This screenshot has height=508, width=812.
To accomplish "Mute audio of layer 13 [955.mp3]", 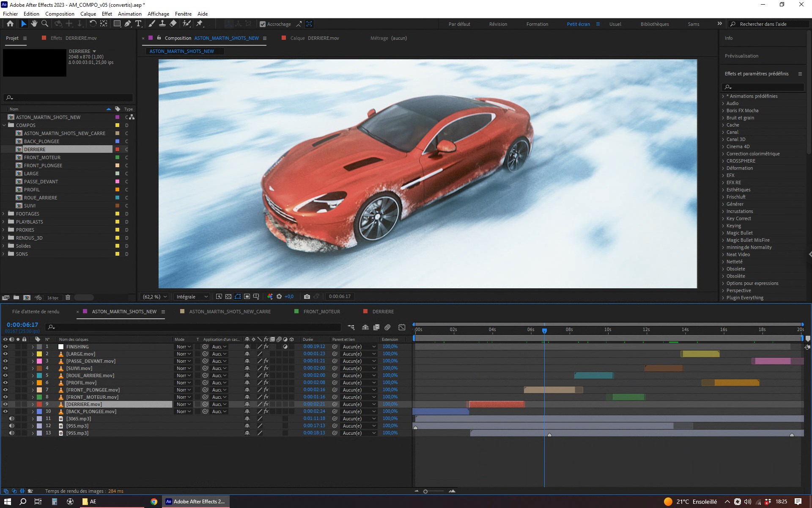I will click(x=12, y=433).
